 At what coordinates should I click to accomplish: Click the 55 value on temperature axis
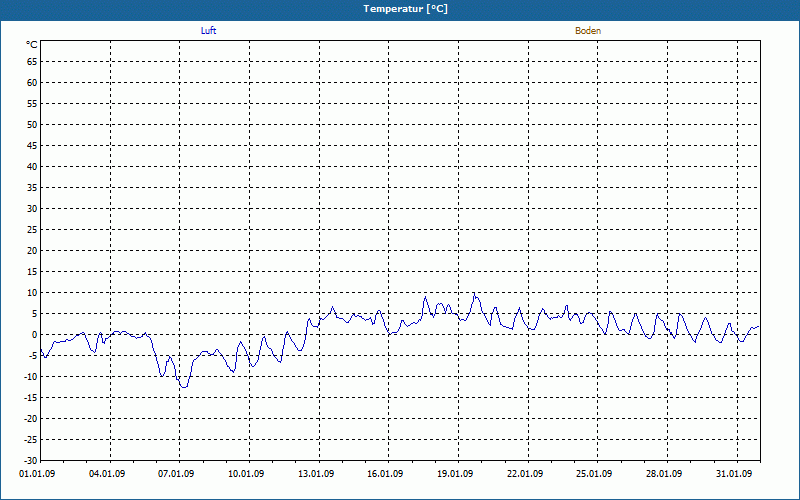(x=32, y=104)
